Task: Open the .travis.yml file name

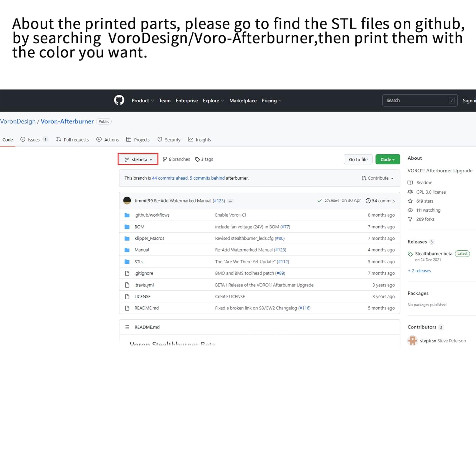Action: (x=144, y=285)
